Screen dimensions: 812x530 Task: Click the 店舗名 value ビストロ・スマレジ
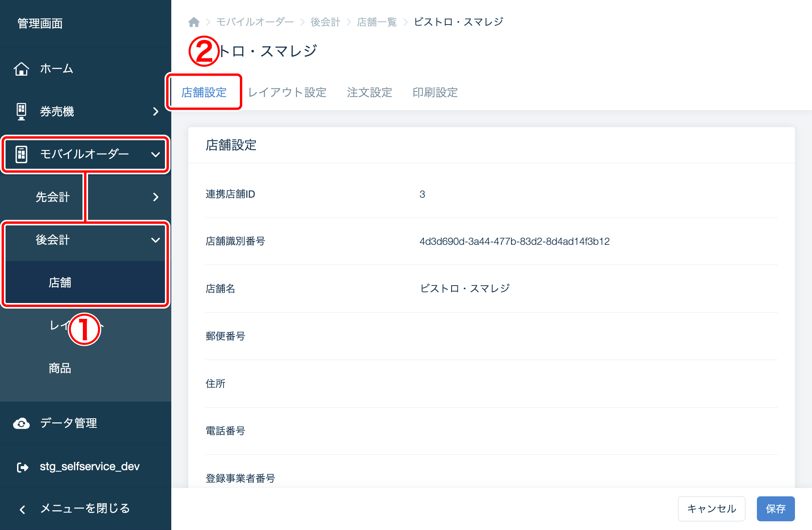click(x=464, y=288)
